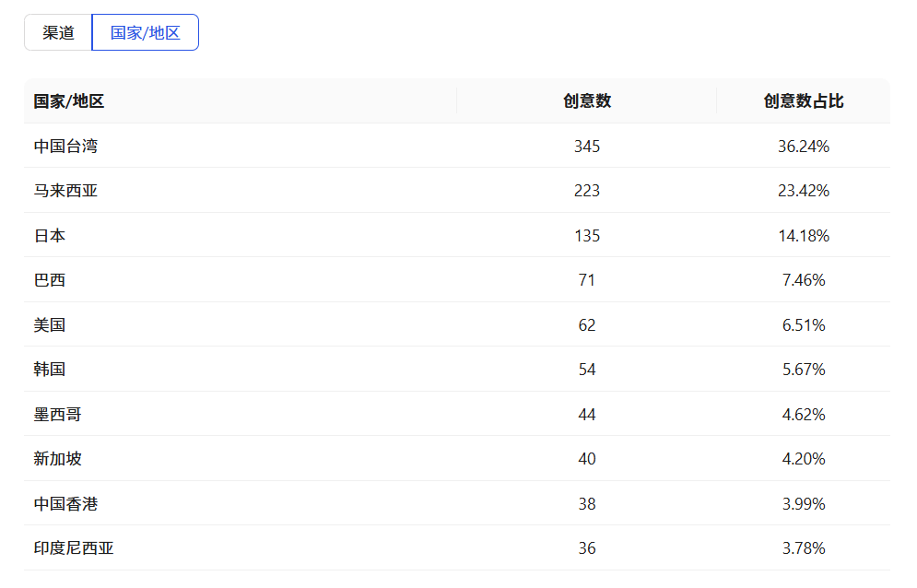Click the 创意数占比 column header

(804, 101)
